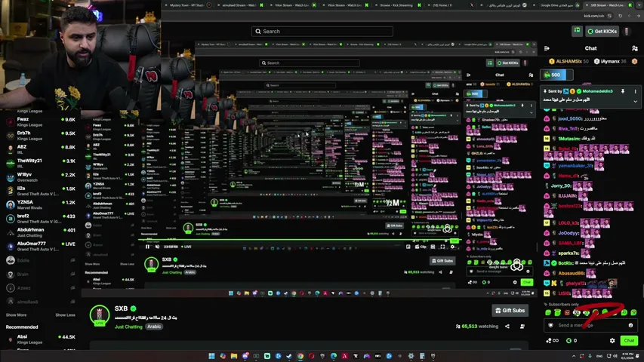Open Google Chrome on the bottom taskbar
The image size is (644, 362).
coord(300,356)
